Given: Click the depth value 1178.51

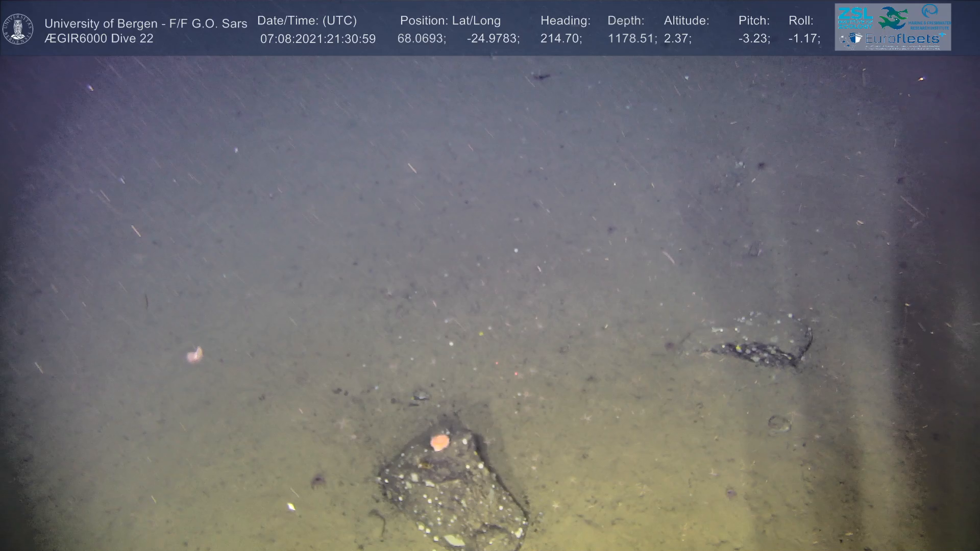Looking at the screenshot, I should click(x=631, y=39).
